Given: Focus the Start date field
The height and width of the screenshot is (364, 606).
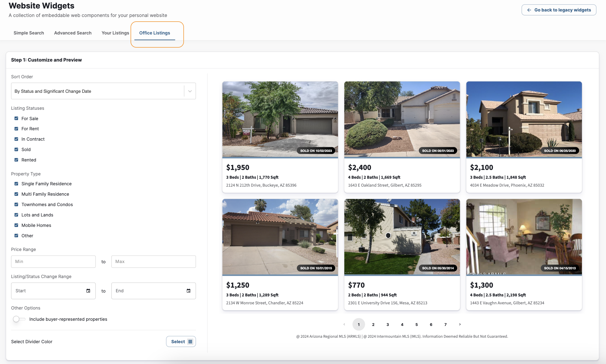Looking at the screenshot, I should (53, 291).
